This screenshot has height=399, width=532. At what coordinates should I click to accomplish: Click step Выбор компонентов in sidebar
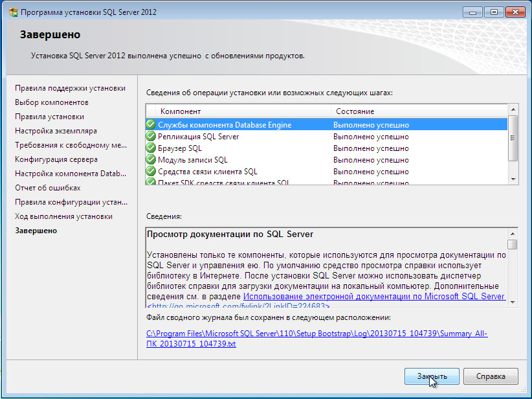click(52, 102)
